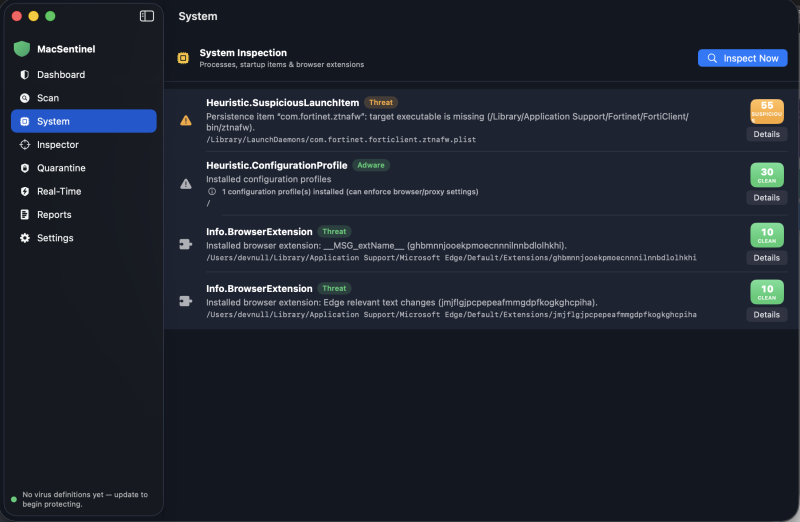
Task: Click the MacSentinel app name
Action: tap(66, 49)
